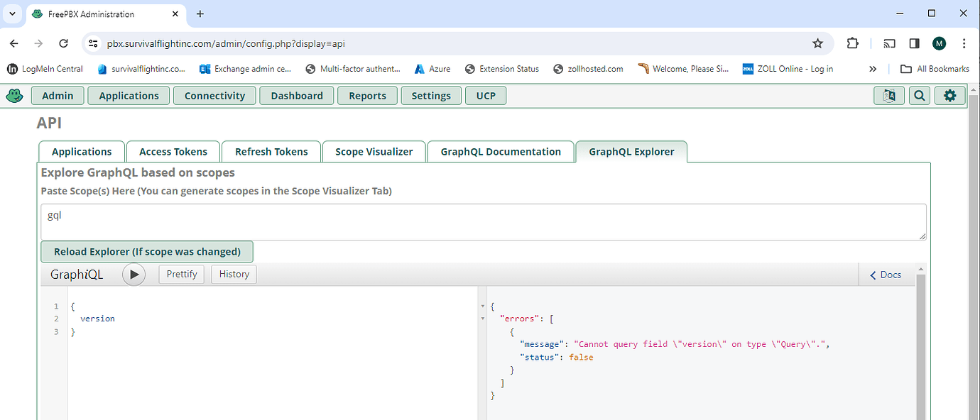Open the All Bookmarks folder
This screenshot has height=420, width=980.
coord(935,69)
